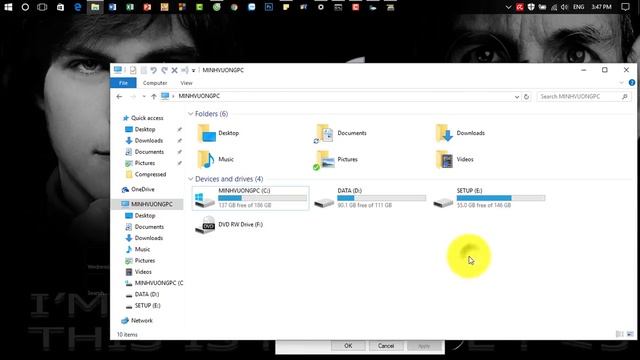Image resolution: width=640 pixels, height=360 pixels.
Task: Click the volume icon in system tray
Action: pos(564,7)
